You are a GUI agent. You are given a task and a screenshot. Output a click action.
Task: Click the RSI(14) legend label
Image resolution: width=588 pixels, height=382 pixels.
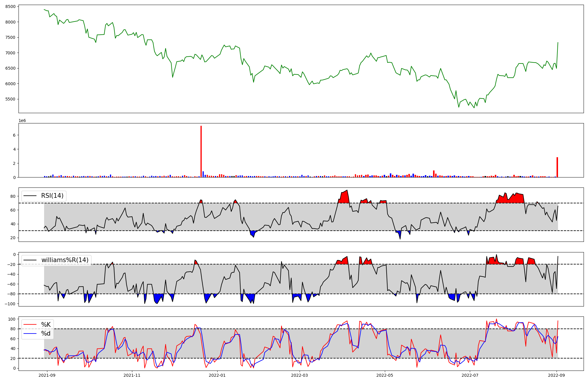(52, 196)
